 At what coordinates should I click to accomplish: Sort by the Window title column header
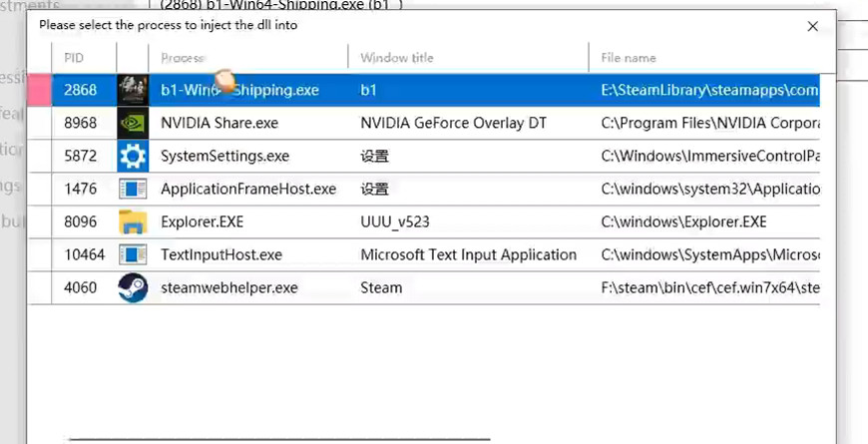(397, 58)
